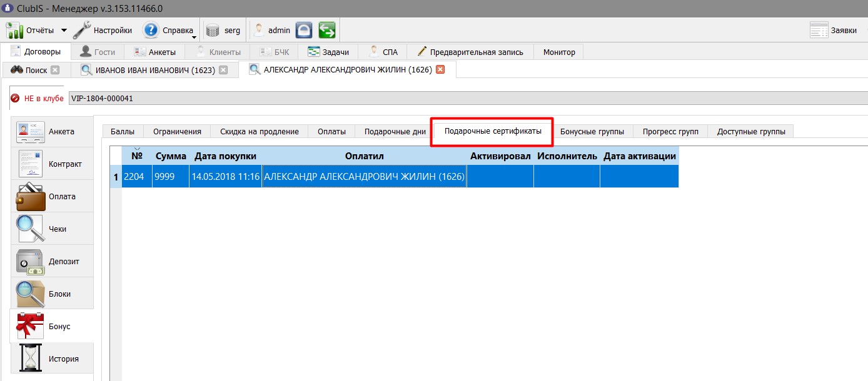The height and width of the screenshot is (381, 868).
Task: Click the VIP-1804-000041 contract field
Action: pos(468,99)
